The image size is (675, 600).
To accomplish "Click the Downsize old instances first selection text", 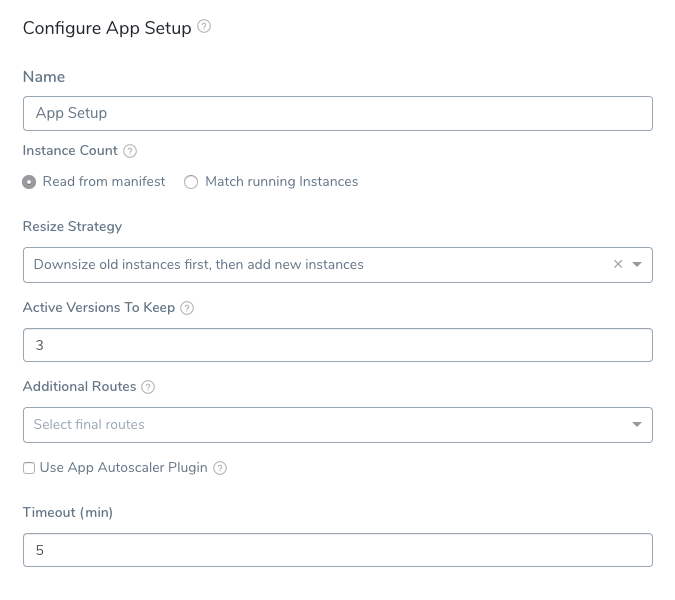I will [198, 264].
